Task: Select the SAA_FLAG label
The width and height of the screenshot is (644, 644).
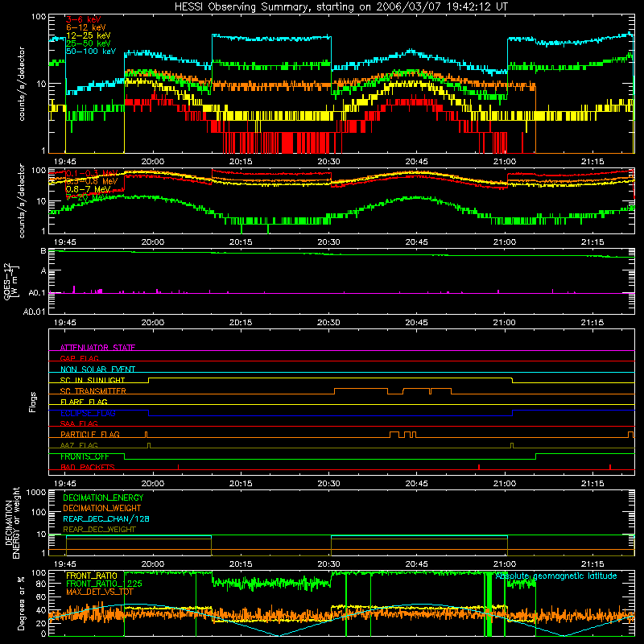Action: [x=79, y=423]
